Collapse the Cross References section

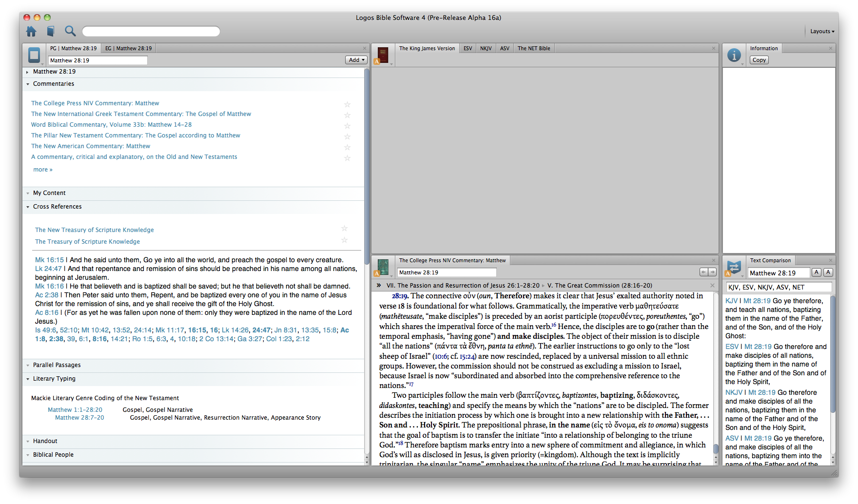tap(28, 207)
